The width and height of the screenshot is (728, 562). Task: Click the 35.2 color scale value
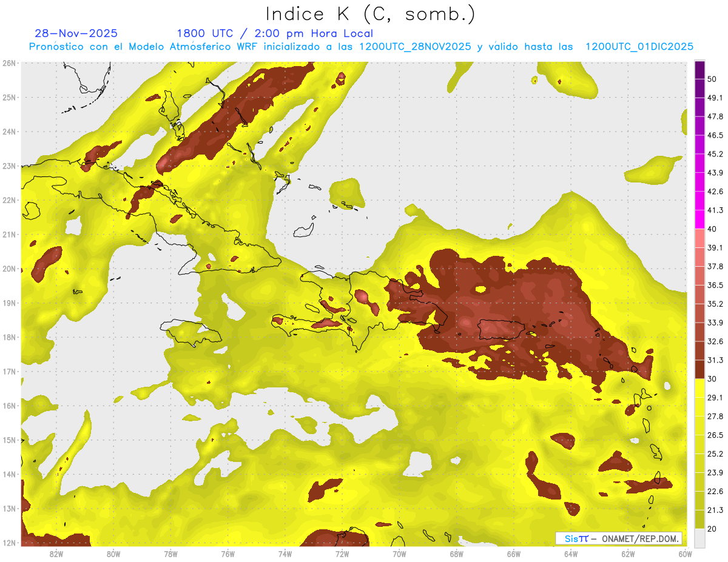click(715, 304)
